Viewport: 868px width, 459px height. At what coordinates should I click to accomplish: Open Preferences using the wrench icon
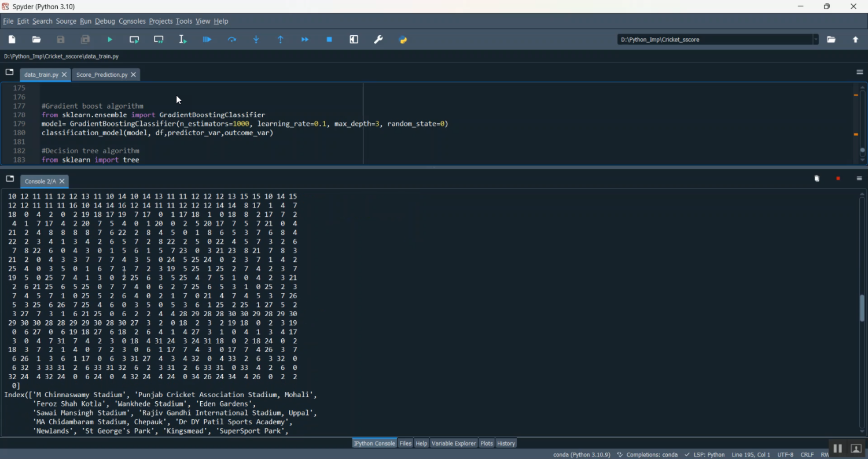pyautogui.click(x=378, y=40)
